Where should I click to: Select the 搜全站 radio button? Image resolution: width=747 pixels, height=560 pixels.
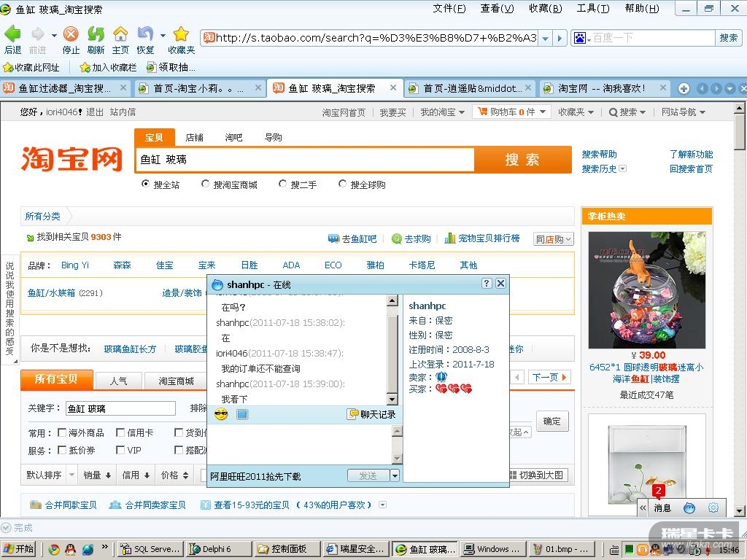(145, 184)
